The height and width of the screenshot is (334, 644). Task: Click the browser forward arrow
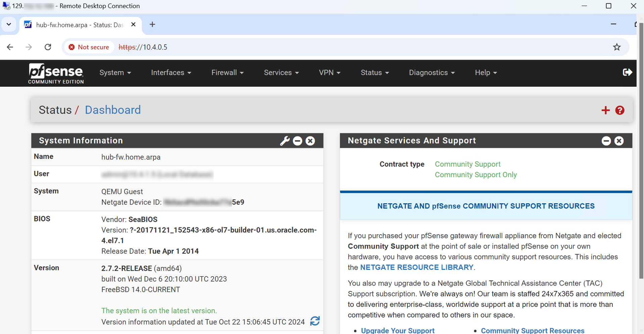[29, 47]
